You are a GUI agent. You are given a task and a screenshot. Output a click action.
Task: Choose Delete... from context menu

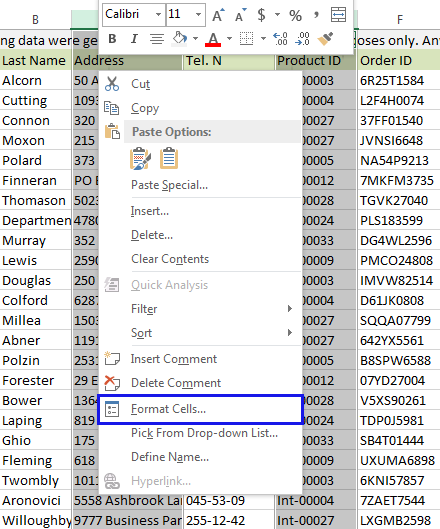(x=199, y=235)
